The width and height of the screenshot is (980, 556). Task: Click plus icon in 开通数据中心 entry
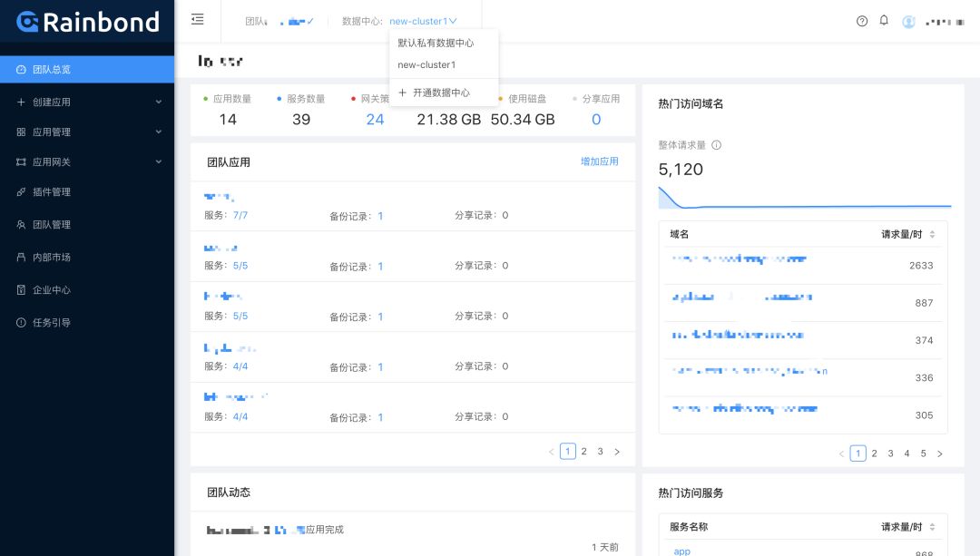(x=403, y=93)
